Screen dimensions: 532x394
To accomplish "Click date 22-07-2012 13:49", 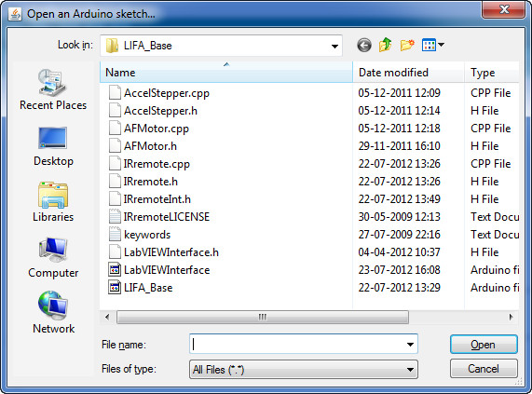I will coord(400,199).
